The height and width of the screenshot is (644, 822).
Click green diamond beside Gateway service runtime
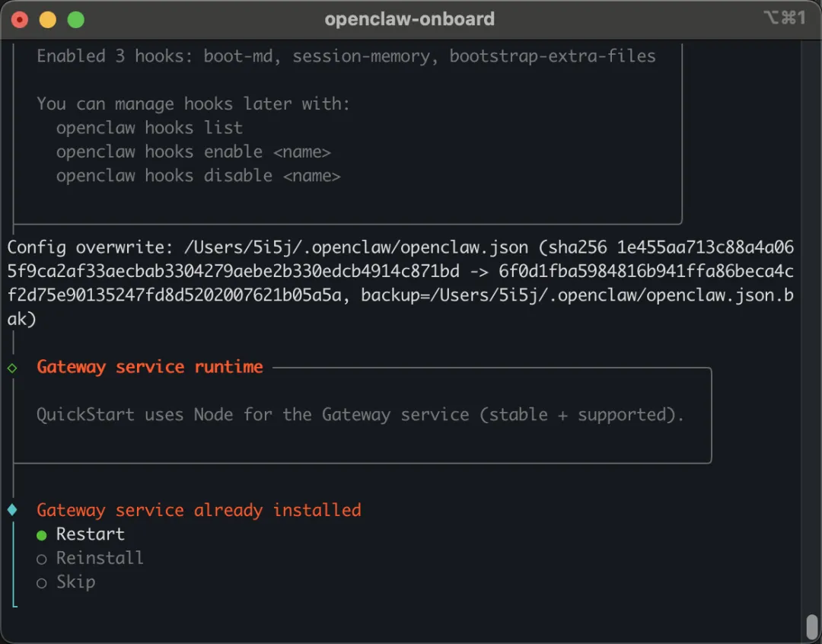tap(12, 368)
